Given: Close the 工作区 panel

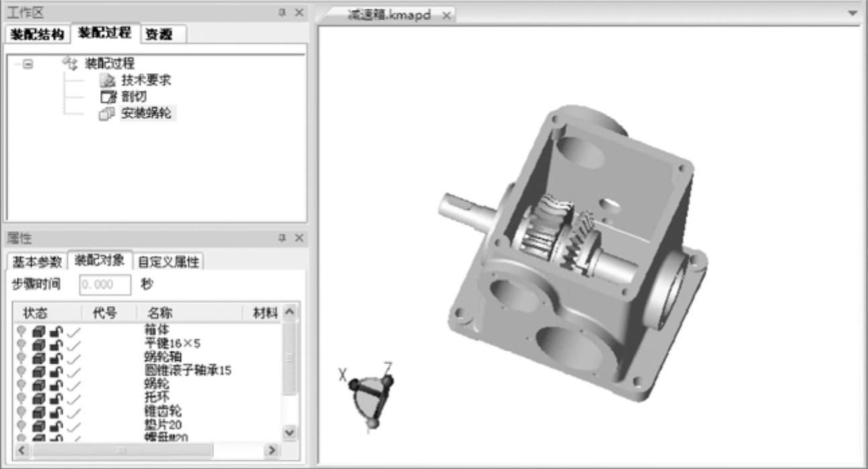Looking at the screenshot, I should (x=299, y=12).
